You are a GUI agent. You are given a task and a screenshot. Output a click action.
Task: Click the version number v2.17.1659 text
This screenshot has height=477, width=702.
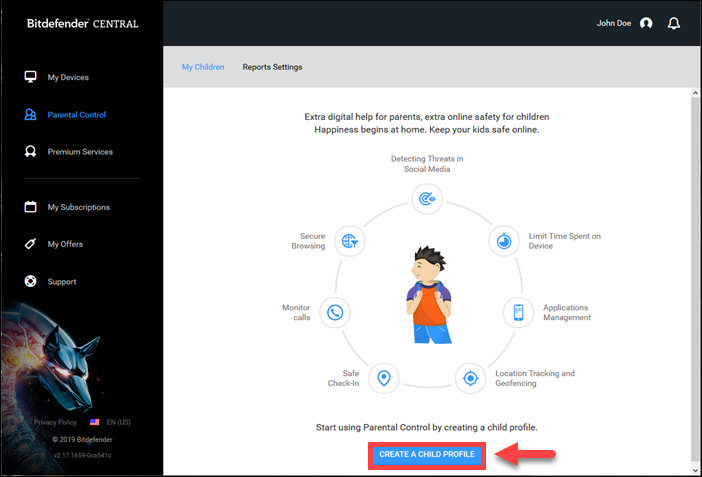coord(82,455)
